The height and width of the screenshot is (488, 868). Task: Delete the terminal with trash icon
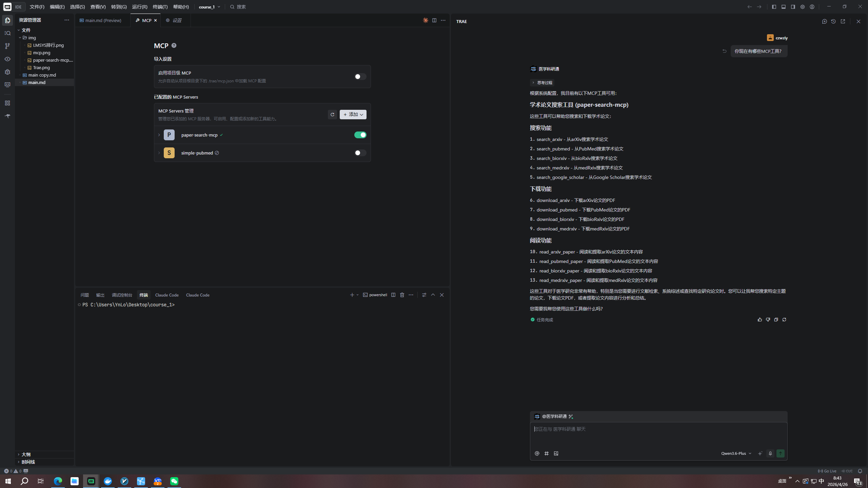pos(402,295)
